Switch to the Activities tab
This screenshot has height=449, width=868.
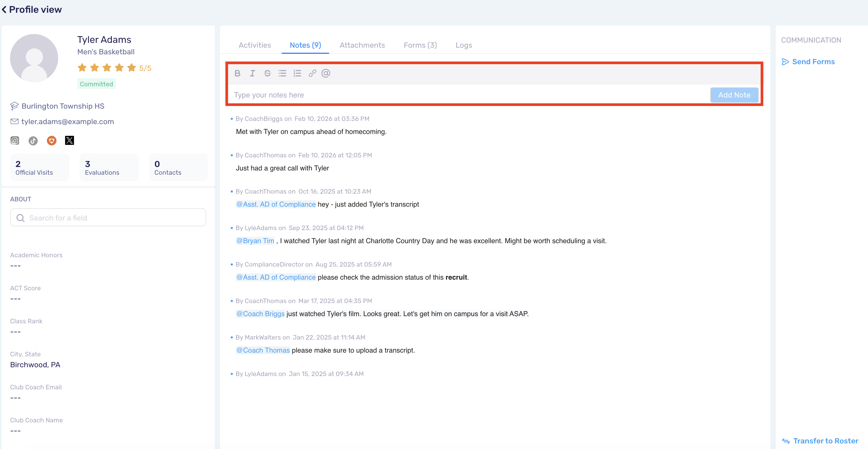255,45
